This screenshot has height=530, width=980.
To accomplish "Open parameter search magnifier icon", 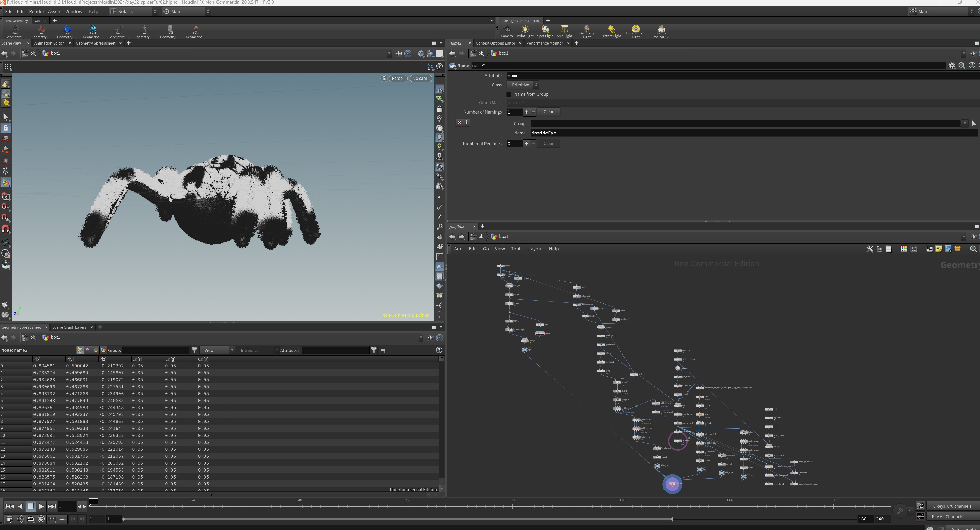I will click(x=962, y=66).
